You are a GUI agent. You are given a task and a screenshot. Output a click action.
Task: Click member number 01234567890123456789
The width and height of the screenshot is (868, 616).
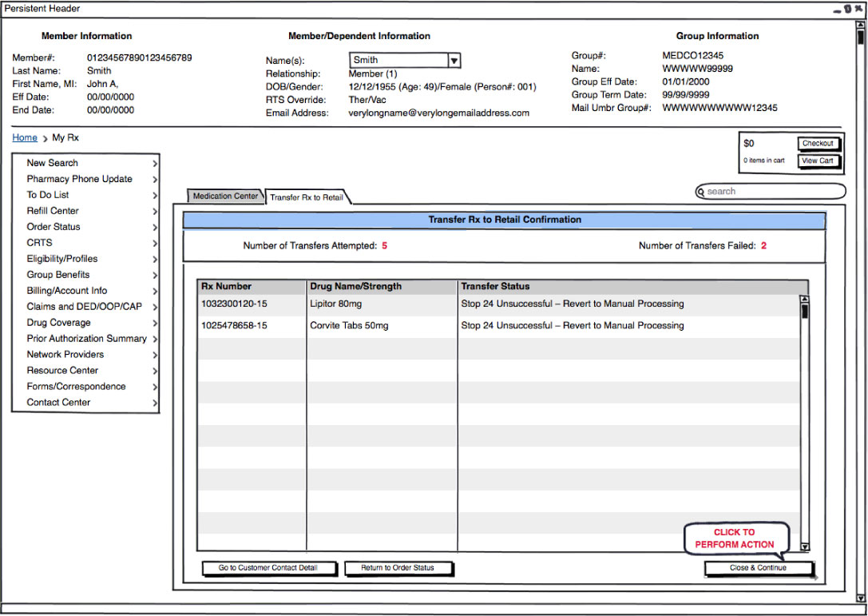[x=140, y=58]
